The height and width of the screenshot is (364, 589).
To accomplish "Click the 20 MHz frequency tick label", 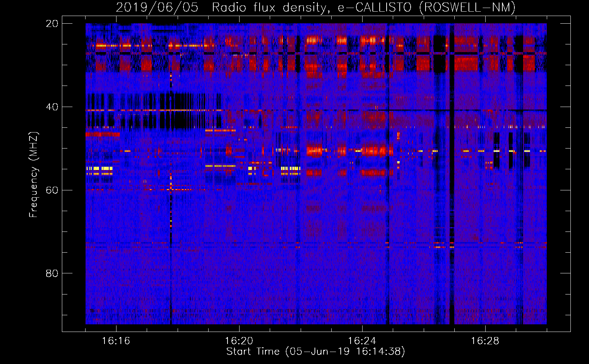I will pyautogui.click(x=52, y=24).
